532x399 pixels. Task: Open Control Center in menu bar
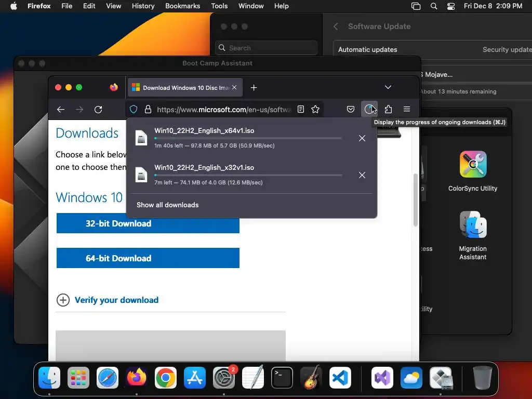click(x=451, y=6)
